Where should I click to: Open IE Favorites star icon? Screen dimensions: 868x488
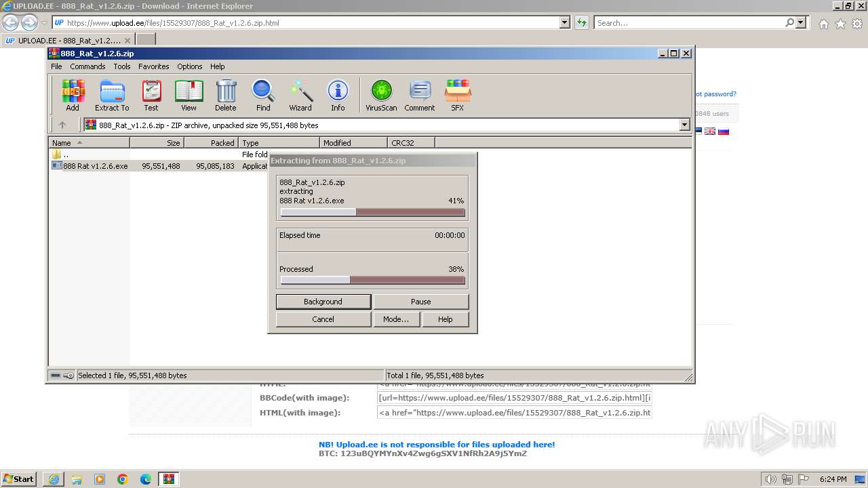pyautogui.click(x=840, y=24)
